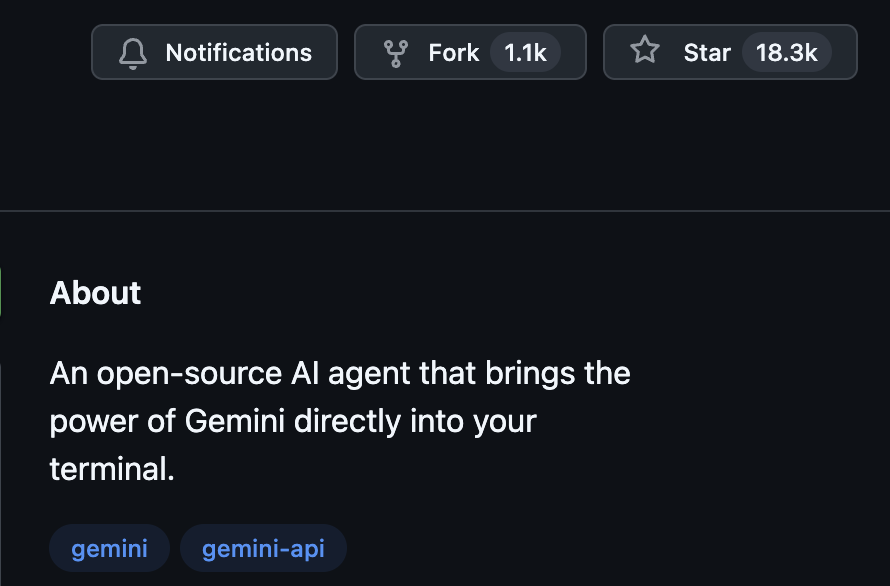View the 18.3k stargazers count badge
The height and width of the screenshot is (586, 890).
[x=786, y=52]
